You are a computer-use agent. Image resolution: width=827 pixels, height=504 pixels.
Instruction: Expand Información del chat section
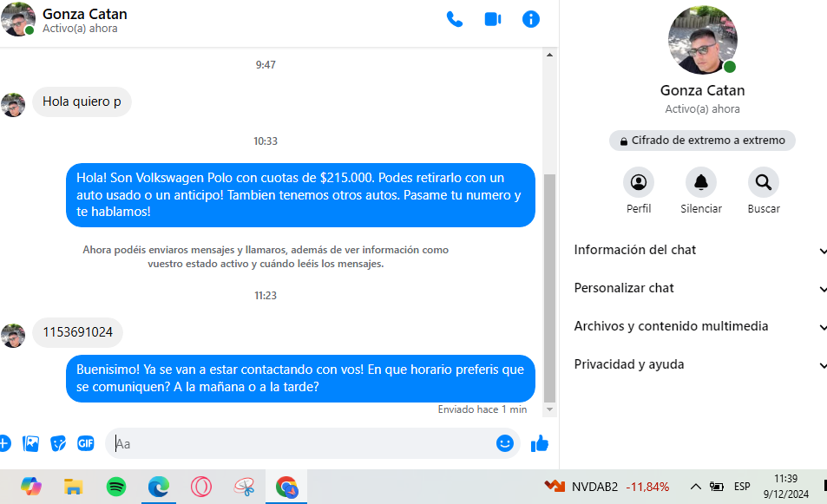(x=700, y=250)
